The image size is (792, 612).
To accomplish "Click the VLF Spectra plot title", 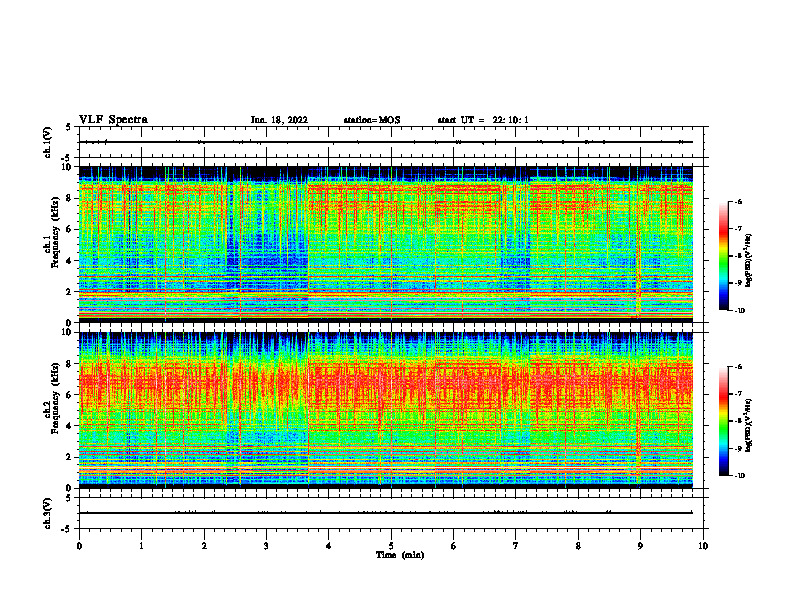I will click(113, 120).
